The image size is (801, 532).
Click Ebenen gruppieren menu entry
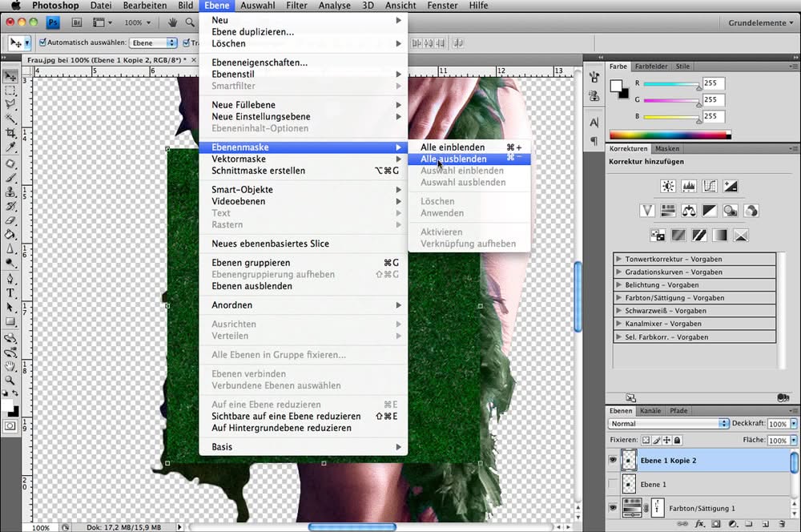303,263
